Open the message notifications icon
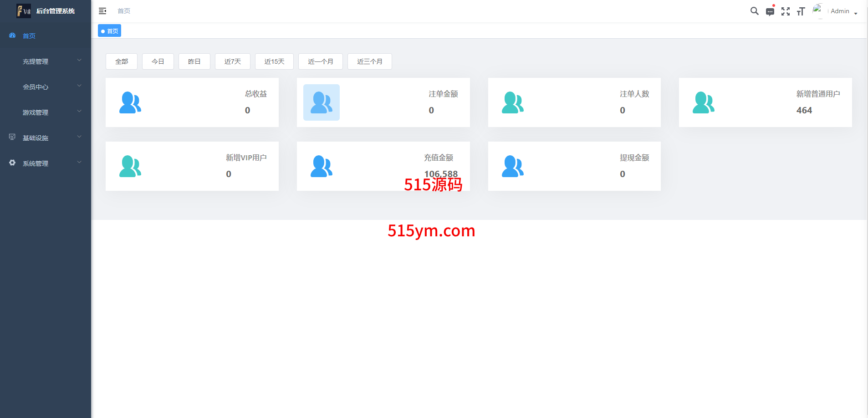868x418 pixels. pos(770,11)
